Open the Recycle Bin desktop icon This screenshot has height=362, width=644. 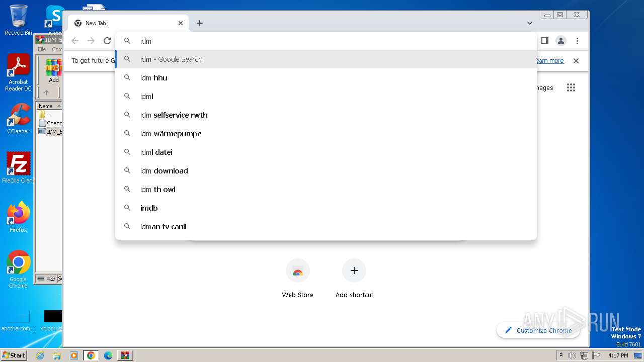(x=18, y=20)
